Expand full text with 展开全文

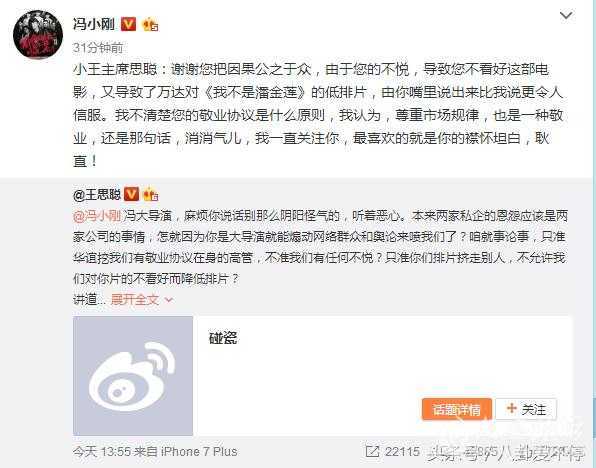[135, 300]
